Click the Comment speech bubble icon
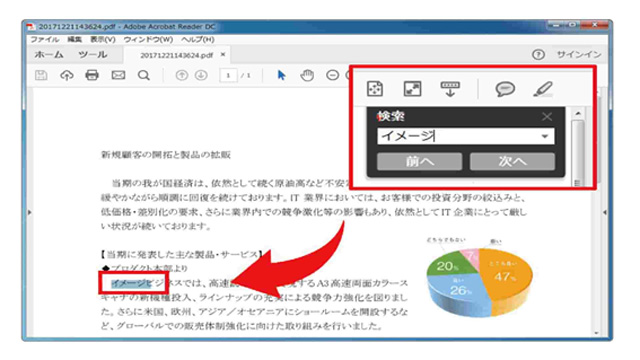Image resolution: width=640 pixels, height=360 pixels. pos(505,89)
